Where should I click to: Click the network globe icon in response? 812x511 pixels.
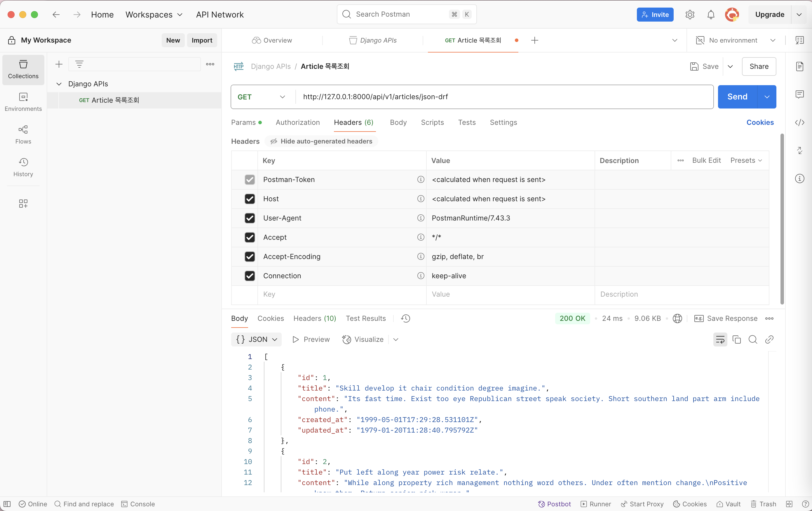tap(677, 318)
